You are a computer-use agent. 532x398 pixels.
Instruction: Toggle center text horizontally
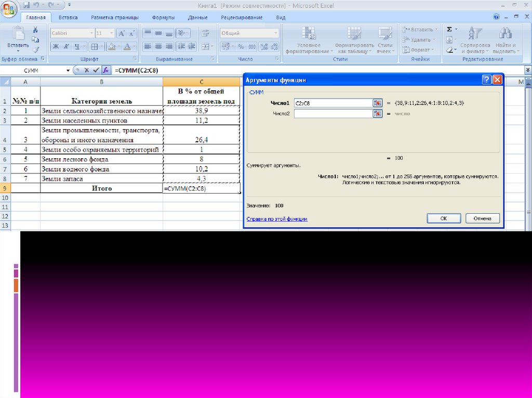click(158, 46)
